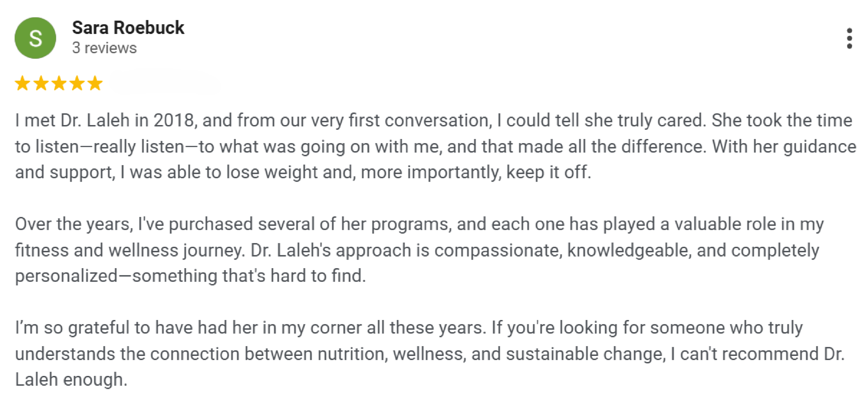Click 'personalized—something that's hard to find' line
This screenshot has width=868, height=401.
pos(191,276)
